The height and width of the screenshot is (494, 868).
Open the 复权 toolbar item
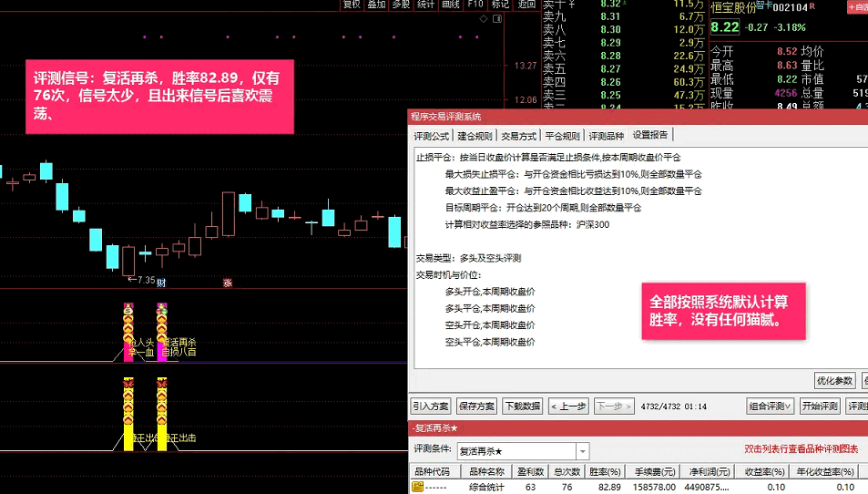[352, 5]
